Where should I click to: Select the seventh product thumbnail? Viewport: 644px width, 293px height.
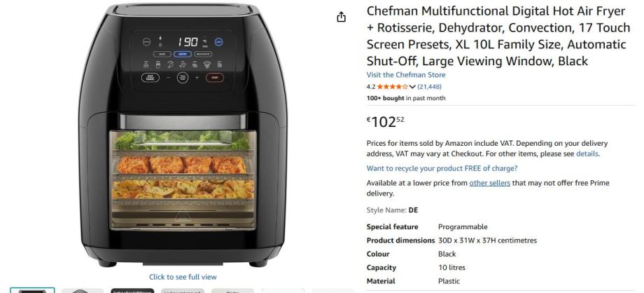pyautogui.click(x=332, y=290)
